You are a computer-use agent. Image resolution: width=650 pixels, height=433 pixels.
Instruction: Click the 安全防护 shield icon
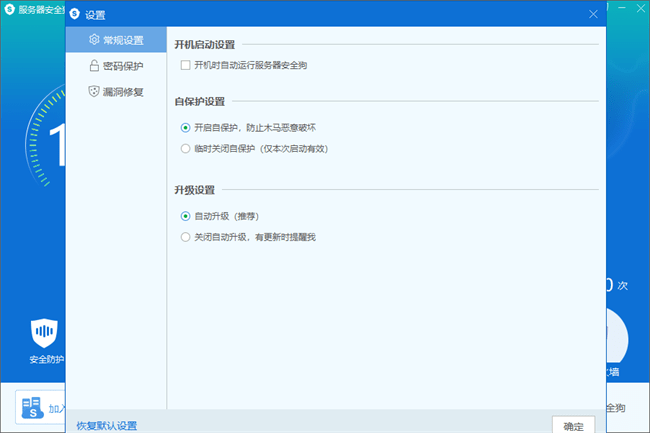(45, 333)
